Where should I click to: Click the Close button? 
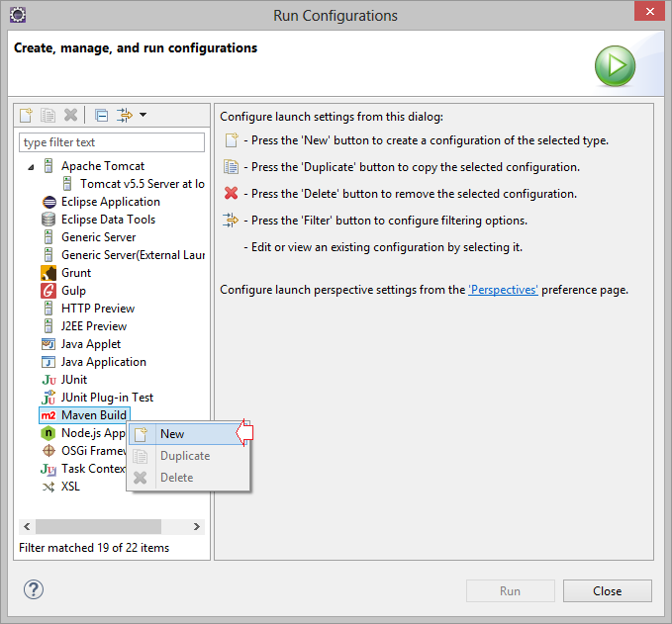coord(608,591)
